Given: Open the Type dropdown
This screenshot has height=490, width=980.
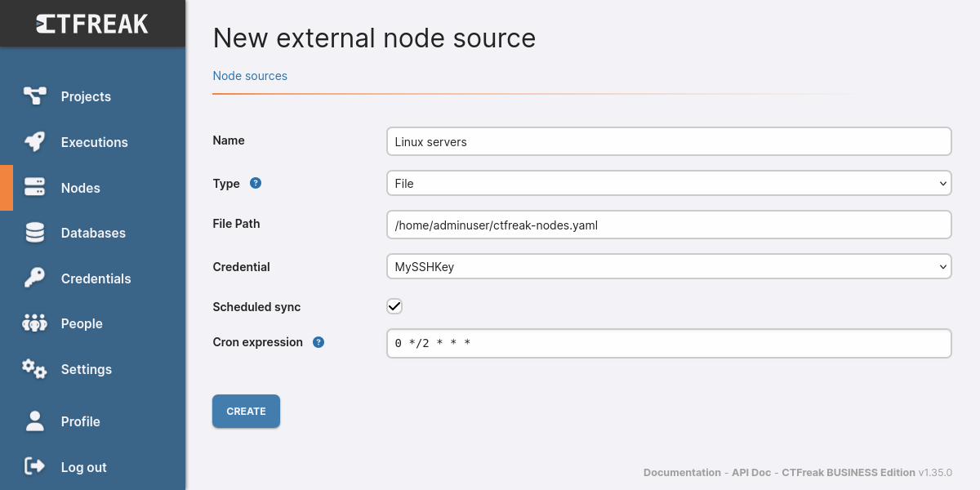Looking at the screenshot, I should pos(669,183).
